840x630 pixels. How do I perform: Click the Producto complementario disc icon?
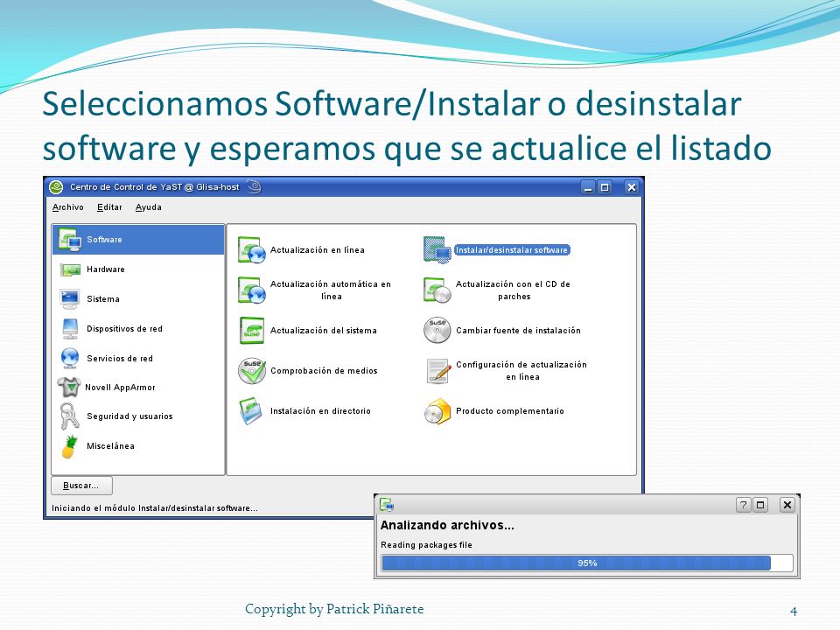tap(437, 411)
